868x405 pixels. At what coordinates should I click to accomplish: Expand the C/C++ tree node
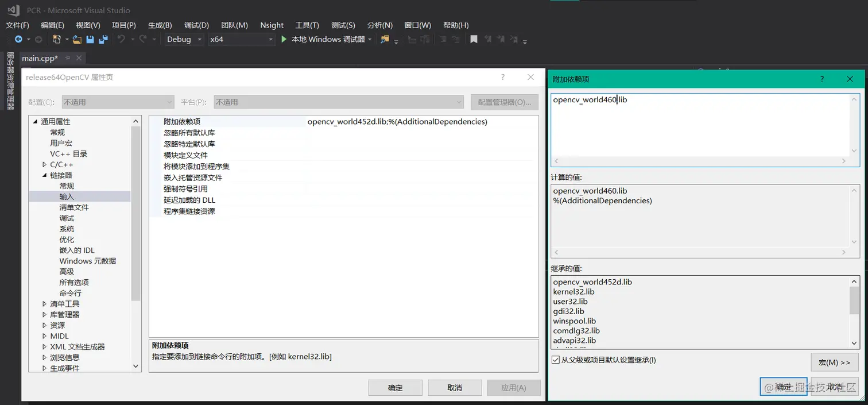44,164
